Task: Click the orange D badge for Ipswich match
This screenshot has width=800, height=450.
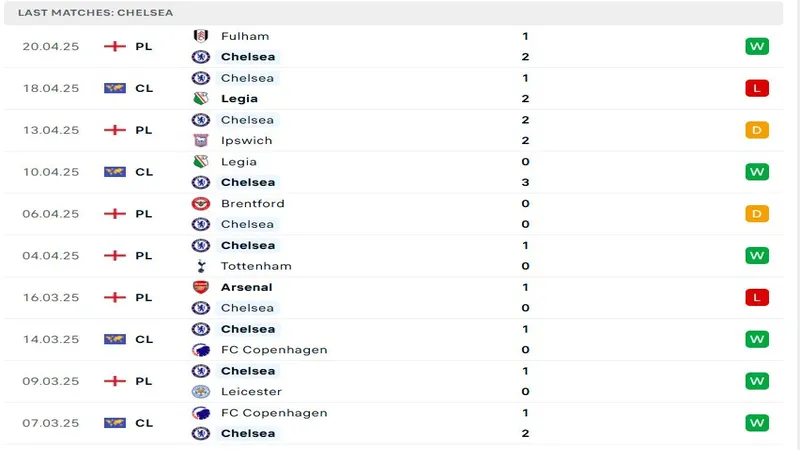Action: pyautogui.click(x=756, y=130)
